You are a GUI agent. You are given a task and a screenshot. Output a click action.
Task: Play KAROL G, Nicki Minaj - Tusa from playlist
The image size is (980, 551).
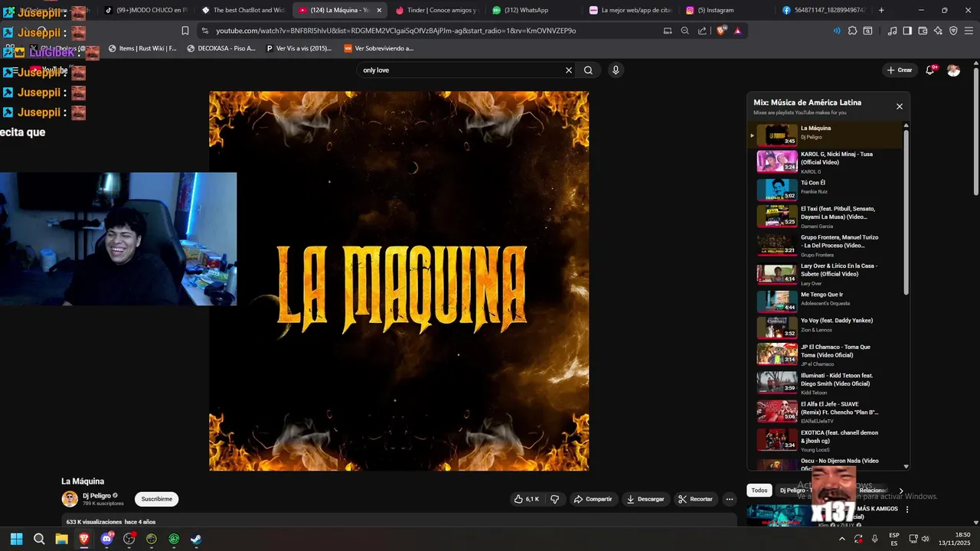click(x=825, y=161)
